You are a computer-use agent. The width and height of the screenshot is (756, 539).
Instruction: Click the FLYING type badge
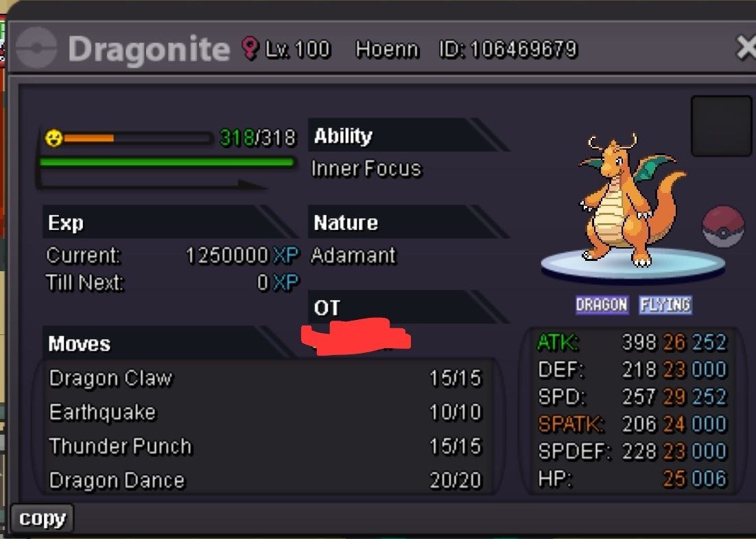[665, 305]
